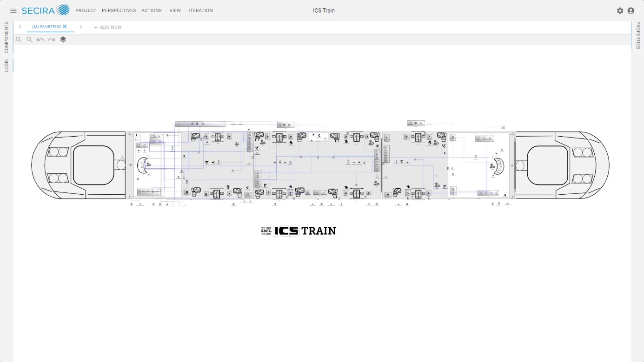644x362 pixels.
Task: Go to previous tab with left chevron
Action: (x=20, y=27)
